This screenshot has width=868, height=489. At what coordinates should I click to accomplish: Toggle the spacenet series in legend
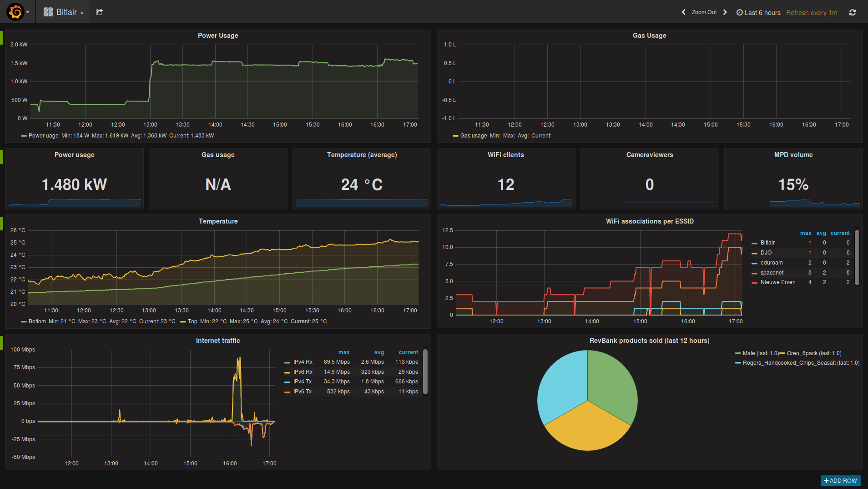772,273
